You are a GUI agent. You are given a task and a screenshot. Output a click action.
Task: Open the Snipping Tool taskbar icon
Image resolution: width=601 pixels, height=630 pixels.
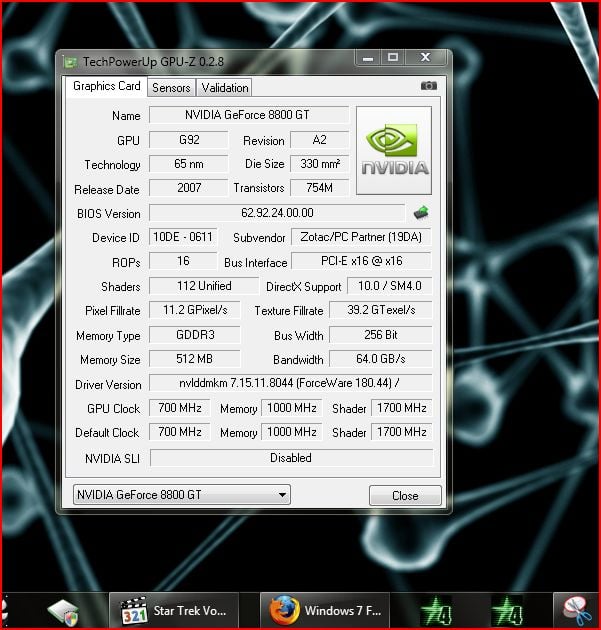[577, 611]
